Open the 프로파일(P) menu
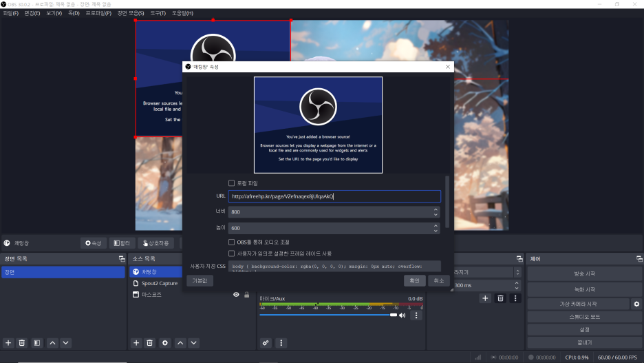644x363 pixels. click(x=98, y=13)
